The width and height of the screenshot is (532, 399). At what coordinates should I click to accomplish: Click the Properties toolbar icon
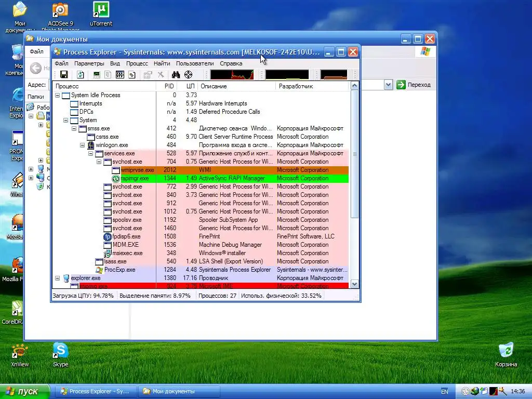click(148, 75)
